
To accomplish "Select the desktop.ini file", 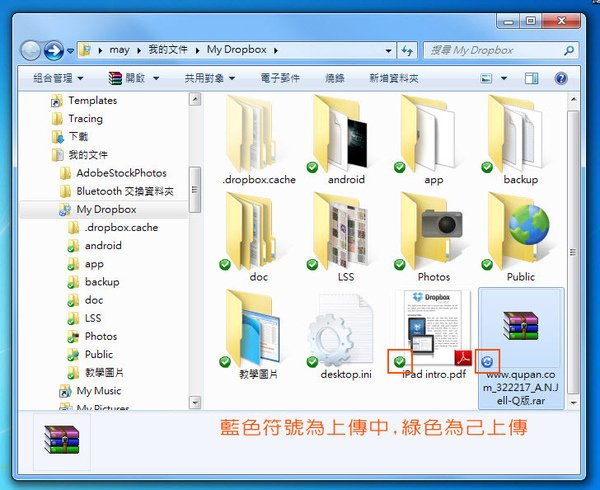I will [341, 330].
